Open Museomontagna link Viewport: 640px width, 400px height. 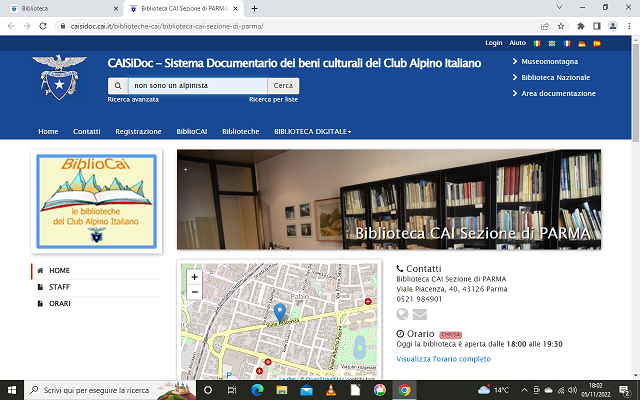549,62
